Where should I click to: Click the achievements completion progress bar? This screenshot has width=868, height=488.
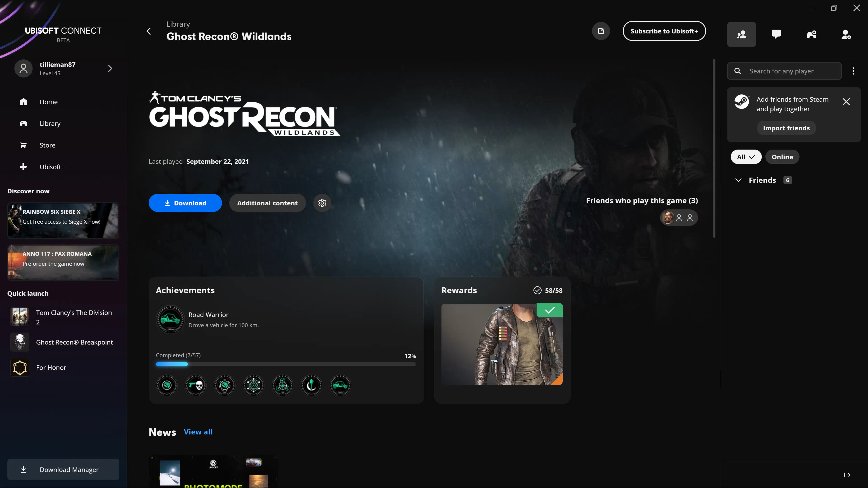coord(286,364)
